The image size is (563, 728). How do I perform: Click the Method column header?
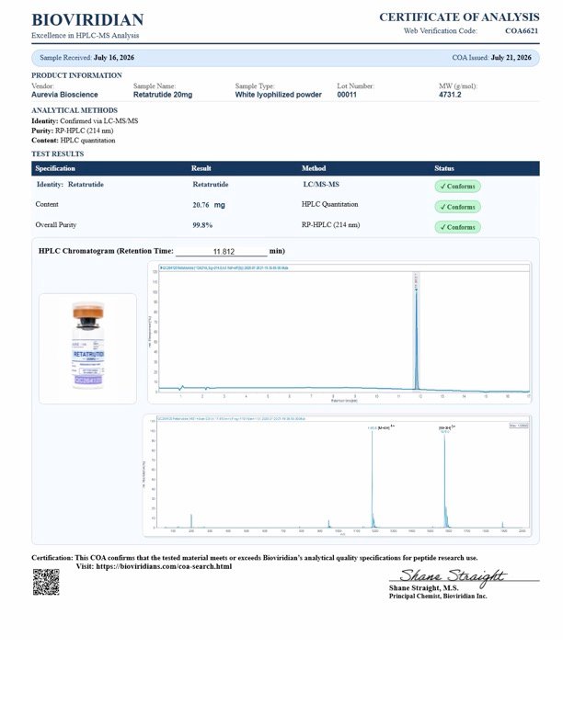click(314, 168)
